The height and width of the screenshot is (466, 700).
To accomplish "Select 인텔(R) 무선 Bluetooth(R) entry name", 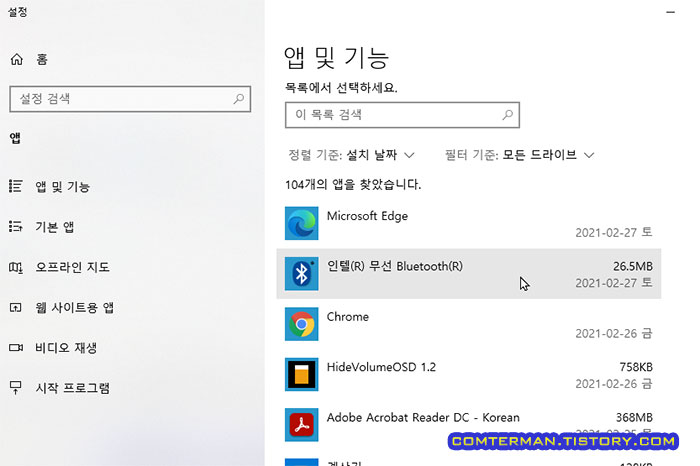I will point(395,266).
